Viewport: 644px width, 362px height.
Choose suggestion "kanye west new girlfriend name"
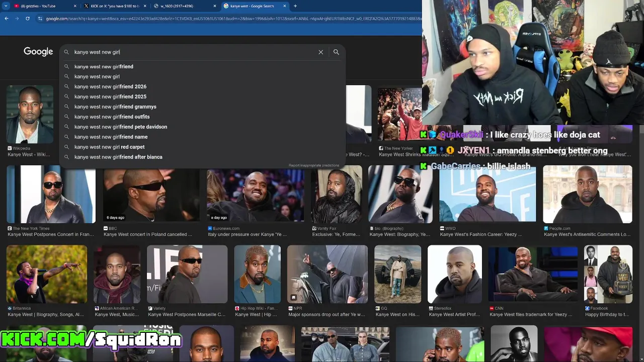[111, 137]
